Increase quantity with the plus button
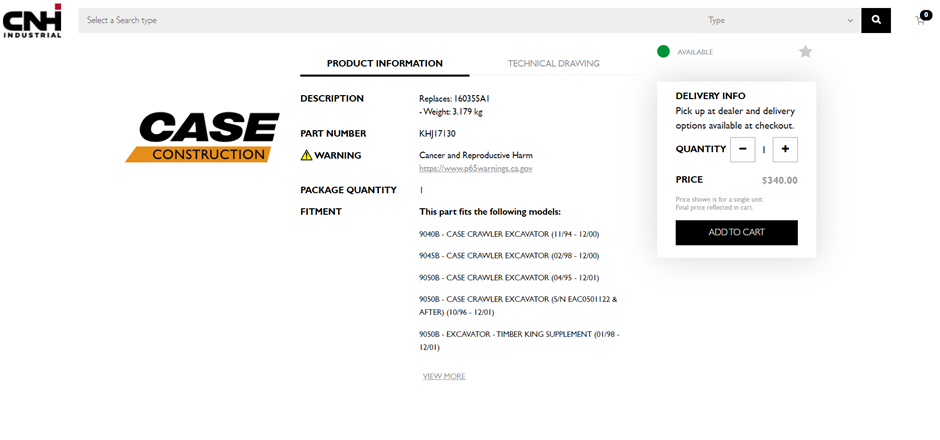The width and height of the screenshot is (940, 440). 785,150
